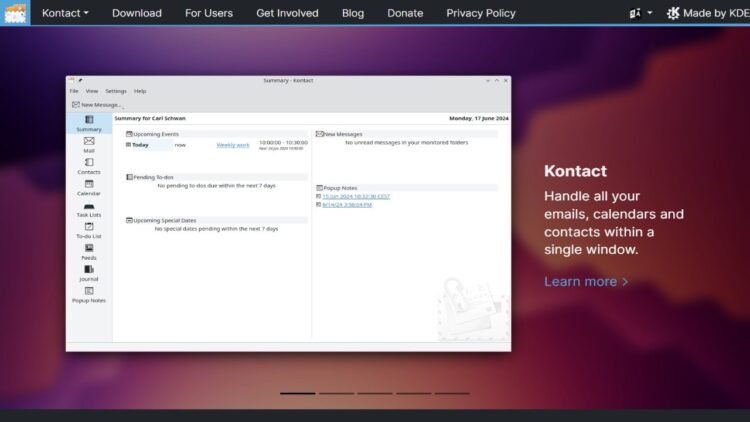This screenshot has height=422, width=750.
Task: Click the Made by KDE link
Action: tap(709, 13)
